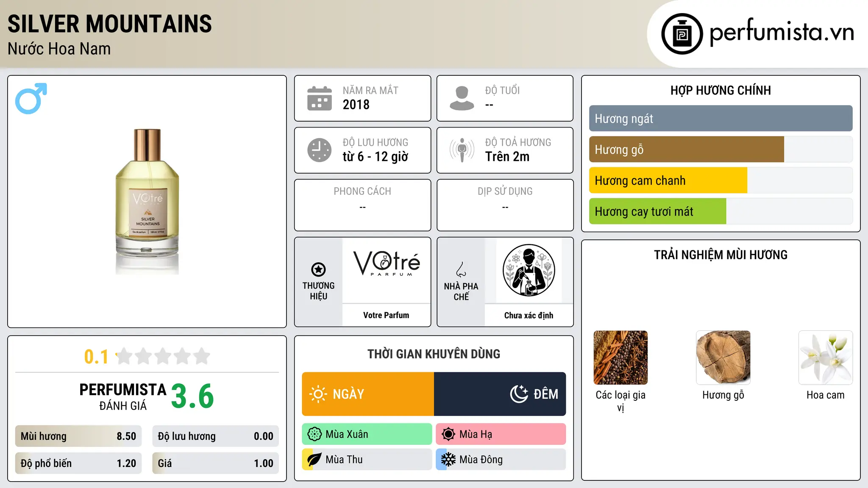Click the green Hương cay tươi mát bar

(x=657, y=211)
